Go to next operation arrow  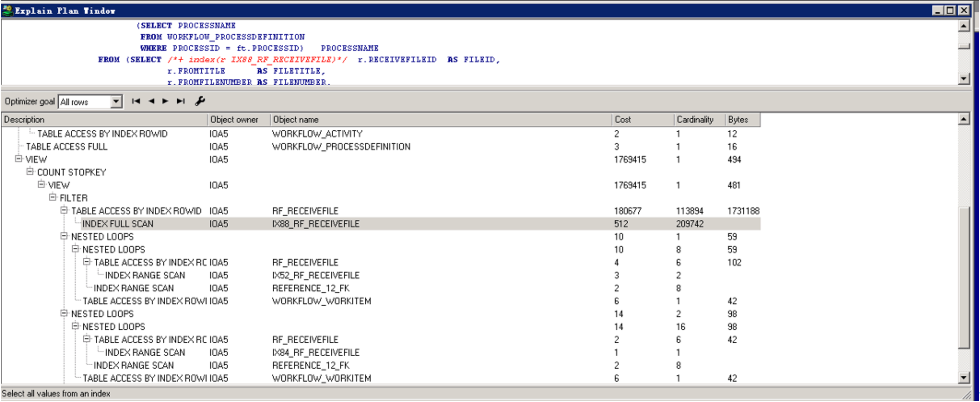(x=165, y=101)
